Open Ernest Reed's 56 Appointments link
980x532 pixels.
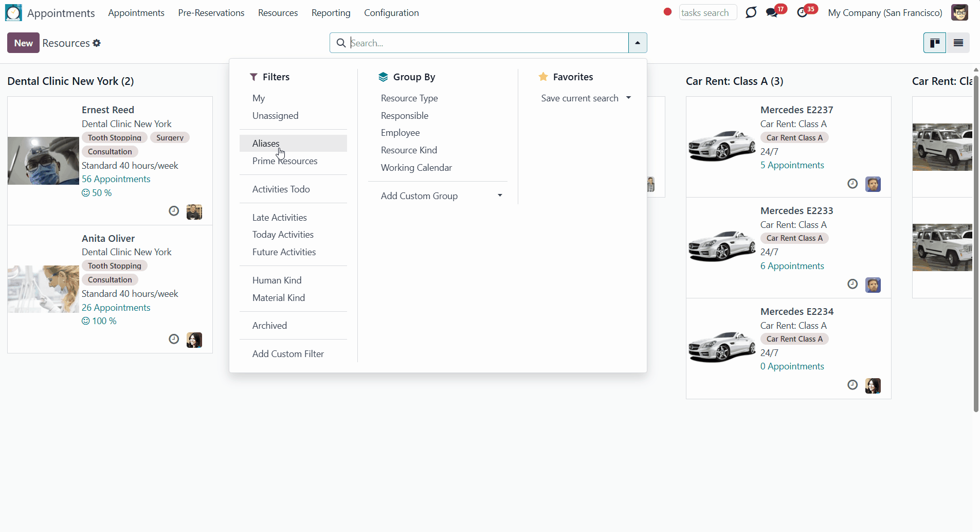coord(116,179)
